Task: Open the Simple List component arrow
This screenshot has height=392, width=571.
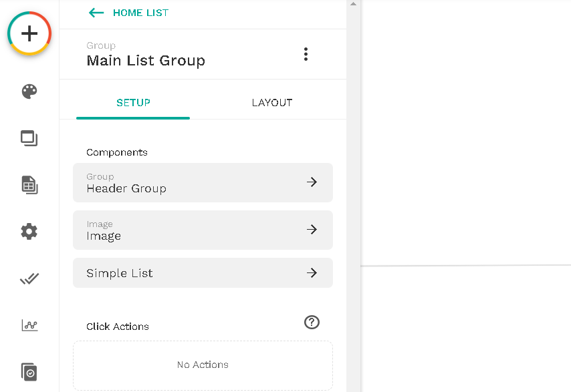Action: tap(312, 272)
